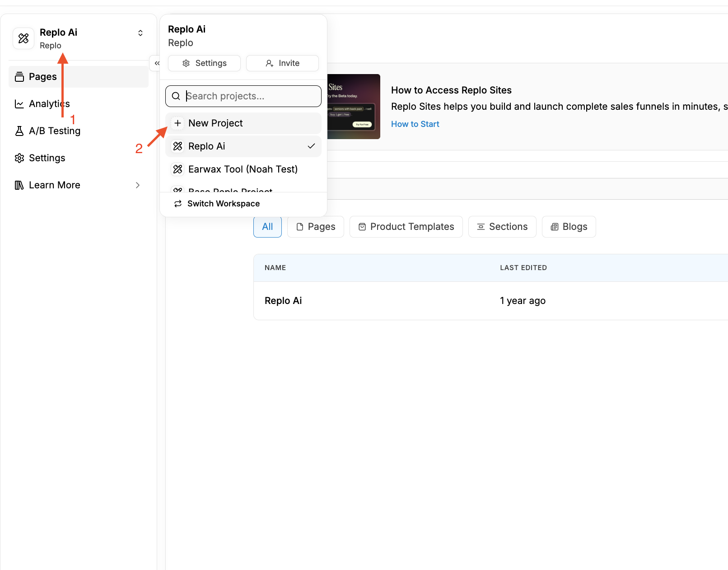728x570 pixels.
Task: Click the checkmark next to Replo Ai
Action: tap(311, 146)
